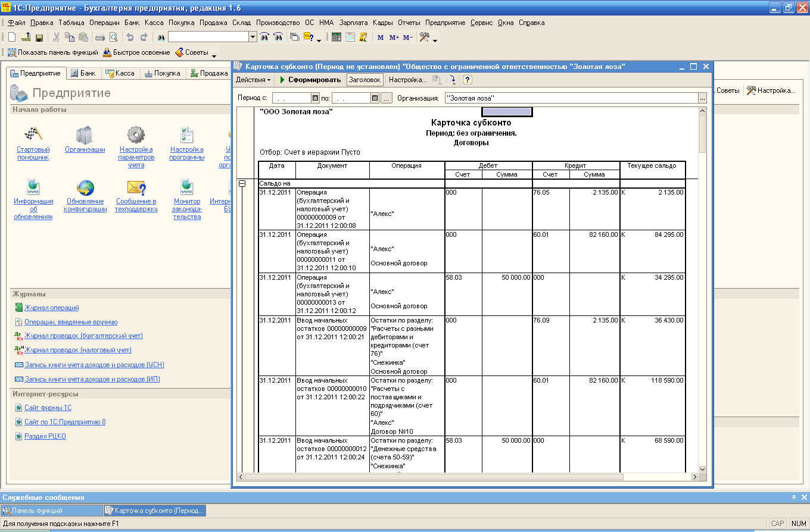The height and width of the screenshot is (532, 810).
Task: Click Показать панель функций toolbar button
Action: pyautogui.click(x=52, y=52)
